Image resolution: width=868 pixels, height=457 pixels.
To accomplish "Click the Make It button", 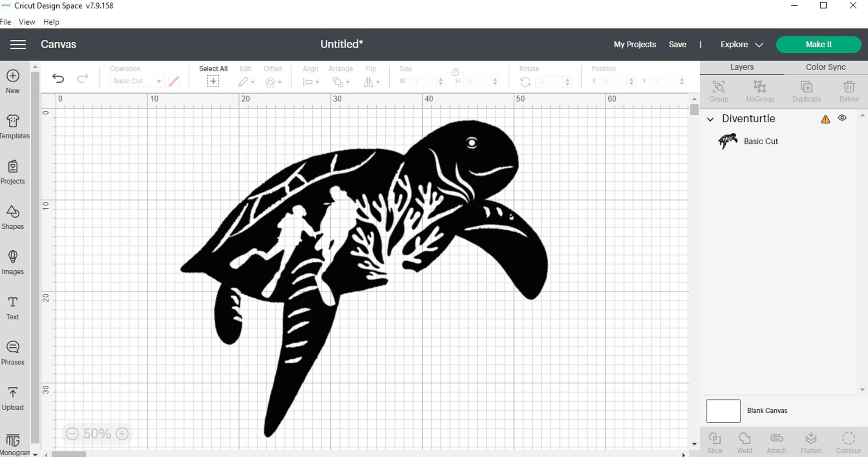I will pos(819,44).
